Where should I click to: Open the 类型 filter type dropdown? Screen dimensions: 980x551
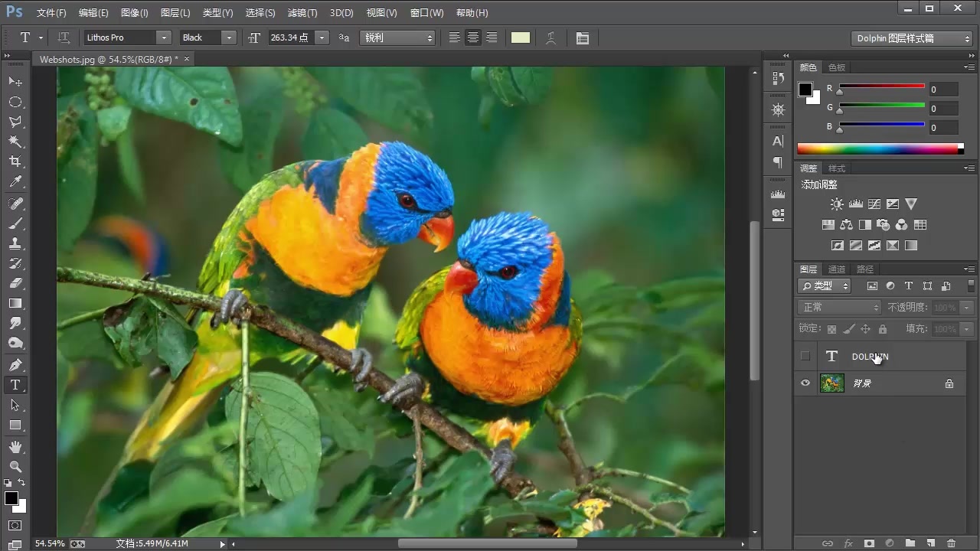tap(824, 285)
